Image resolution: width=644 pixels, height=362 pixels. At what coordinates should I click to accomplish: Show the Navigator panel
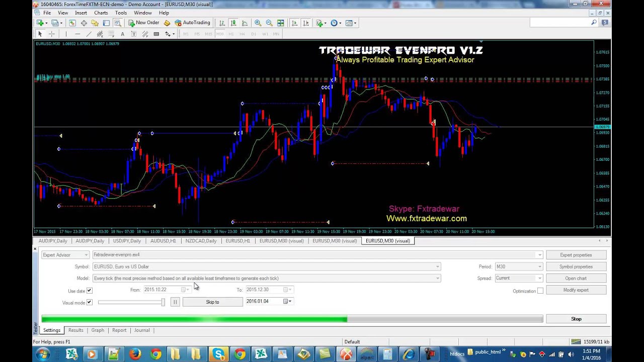[95, 23]
